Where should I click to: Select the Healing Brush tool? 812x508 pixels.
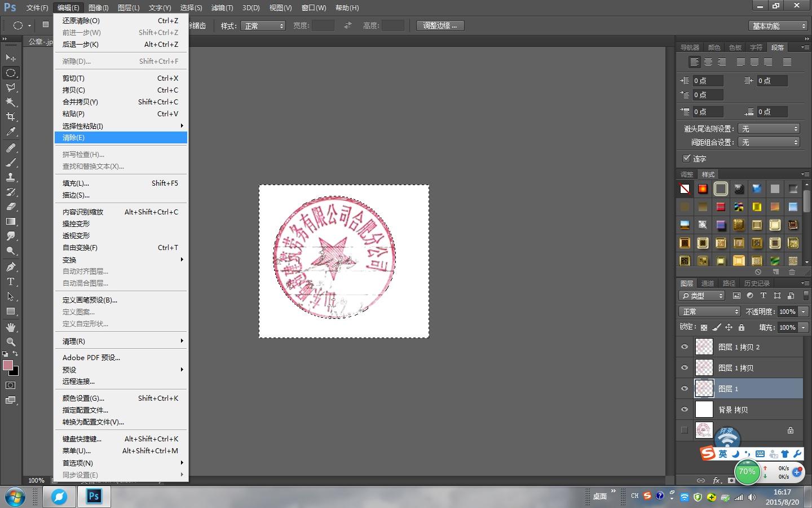(11, 148)
